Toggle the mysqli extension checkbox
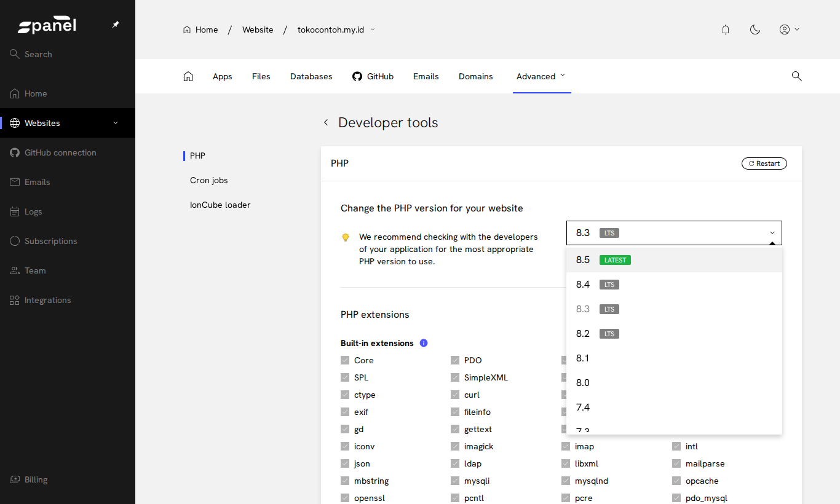Image resolution: width=840 pixels, height=504 pixels. click(x=455, y=481)
